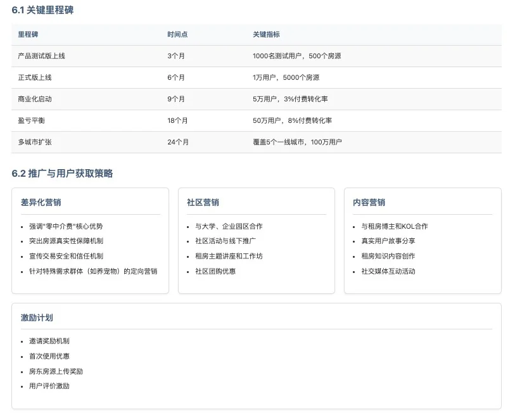The height and width of the screenshot is (420, 515).
Task: Click the bullet 宣传交易安全和信任机制
Action: tap(66, 256)
